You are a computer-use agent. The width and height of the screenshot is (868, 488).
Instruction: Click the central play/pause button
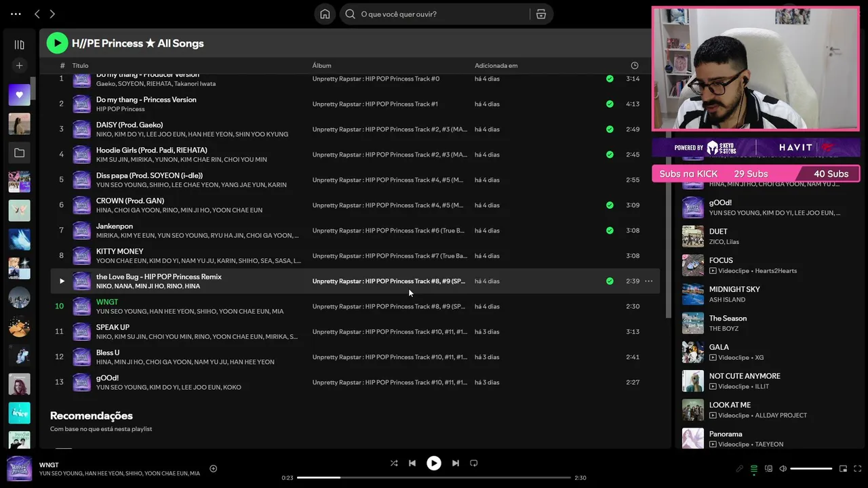(434, 463)
